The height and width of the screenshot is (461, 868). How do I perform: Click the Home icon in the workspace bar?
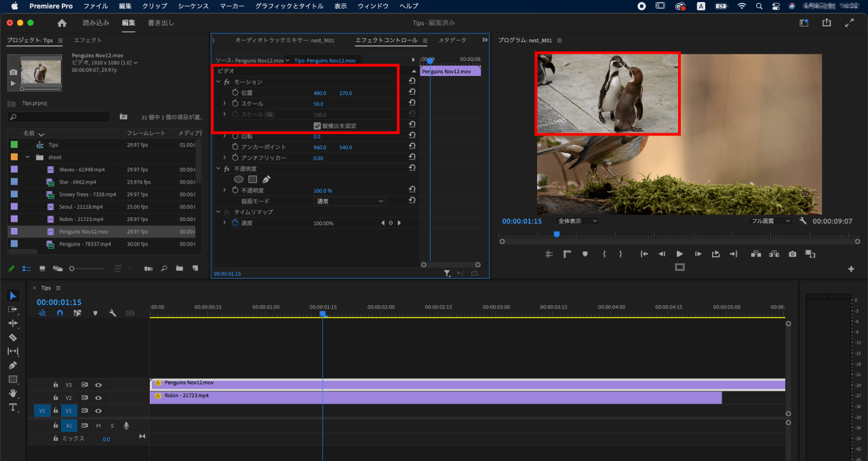click(62, 22)
